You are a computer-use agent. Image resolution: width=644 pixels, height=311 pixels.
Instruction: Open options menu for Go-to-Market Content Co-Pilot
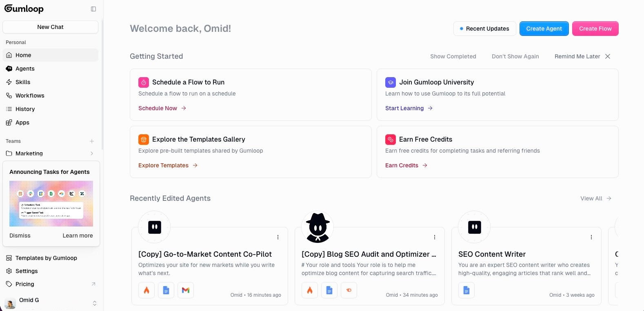[278, 237]
